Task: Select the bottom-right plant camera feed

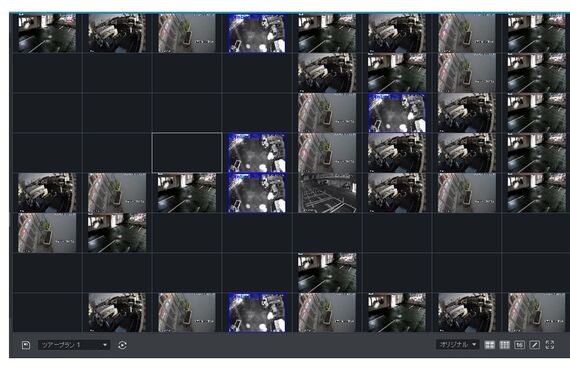Action: point(537,313)
